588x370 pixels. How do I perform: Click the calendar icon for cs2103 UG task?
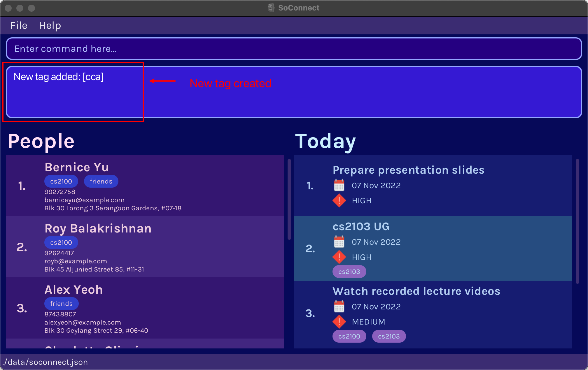(339, 242)
